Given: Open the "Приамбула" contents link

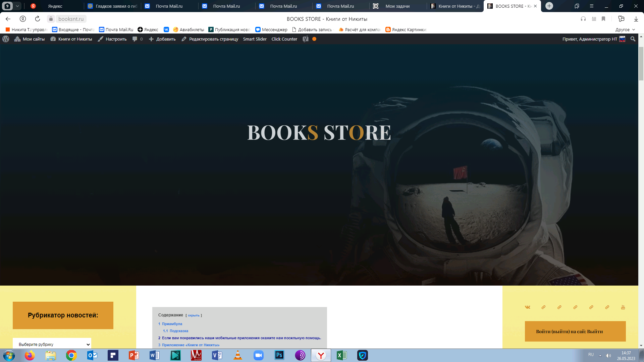Looking at the screenshot, I should click(x=172, y=324).
